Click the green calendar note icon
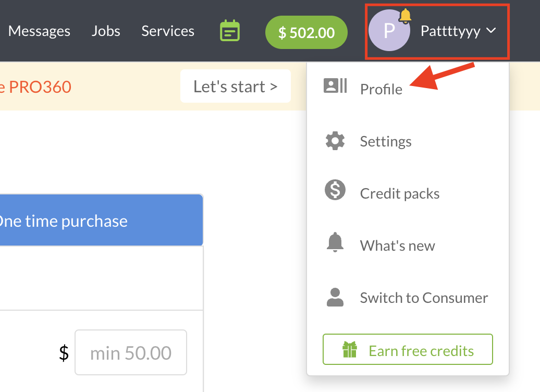This screenshot has width=540, height=392. pos(230,31)
